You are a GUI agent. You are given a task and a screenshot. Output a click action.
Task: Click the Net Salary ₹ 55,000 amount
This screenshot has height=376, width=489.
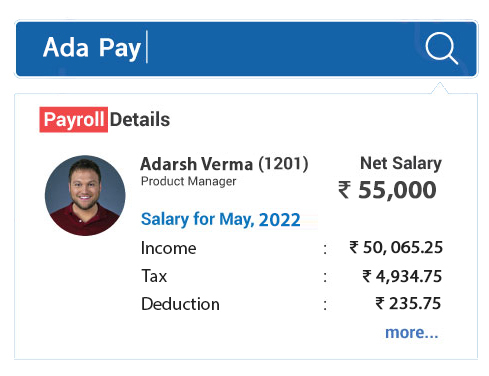(x=387, y=190)
